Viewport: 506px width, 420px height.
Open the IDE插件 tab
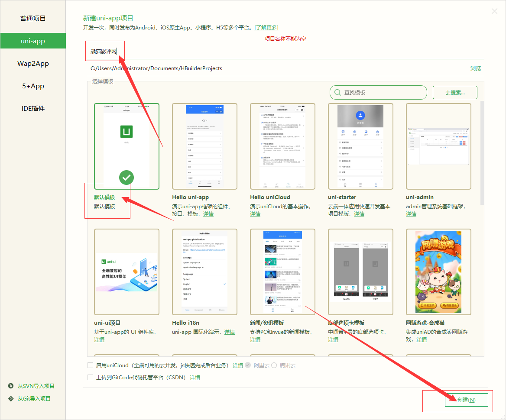pyautogui.click(x=33, y=109)
